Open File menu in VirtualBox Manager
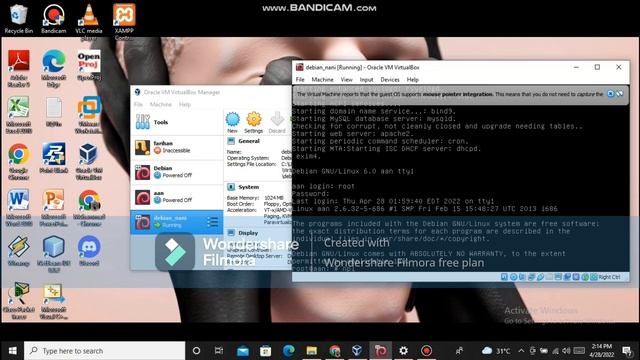This screenshot has width=640, height=360. [x=138, y=104]
